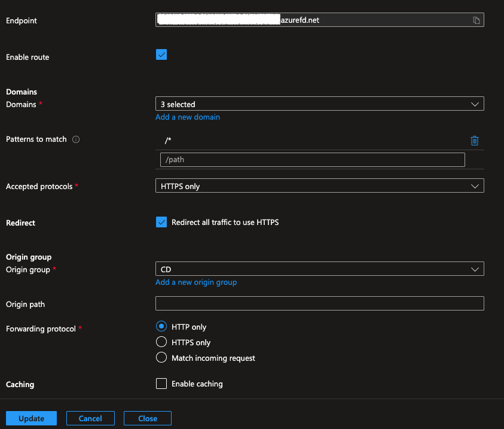Select the /* pattern entry text
The image size is (504, 429).
coord(168,140)
